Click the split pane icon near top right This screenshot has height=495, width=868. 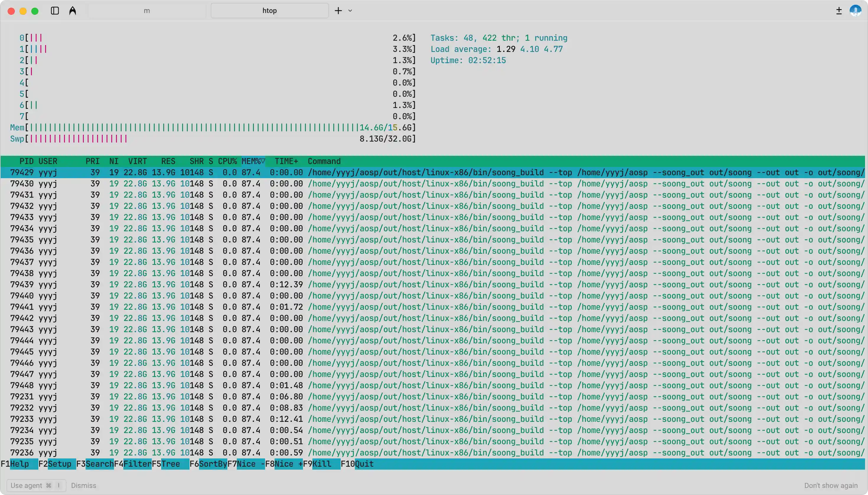tap(838, 11)
